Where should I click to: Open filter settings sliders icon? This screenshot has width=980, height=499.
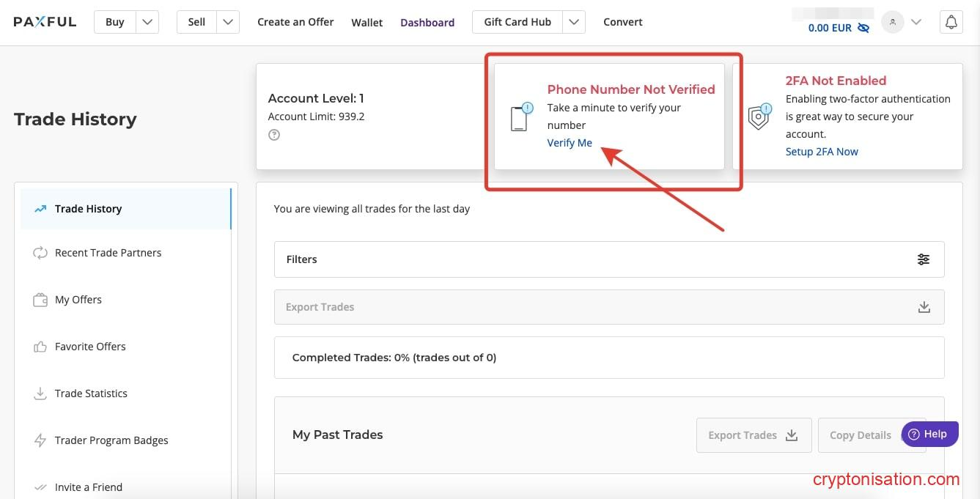pos(924,259)
